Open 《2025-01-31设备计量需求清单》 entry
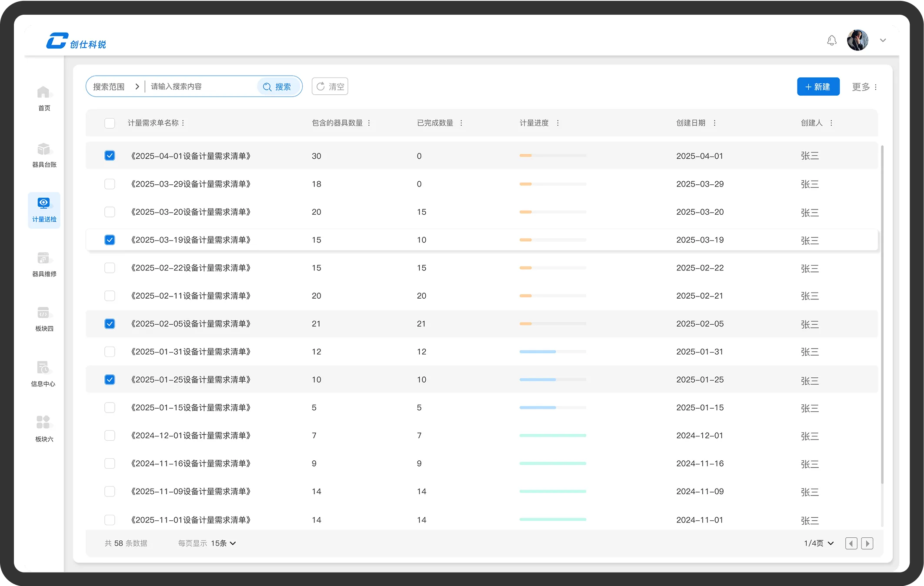 [x=190, y=352]
